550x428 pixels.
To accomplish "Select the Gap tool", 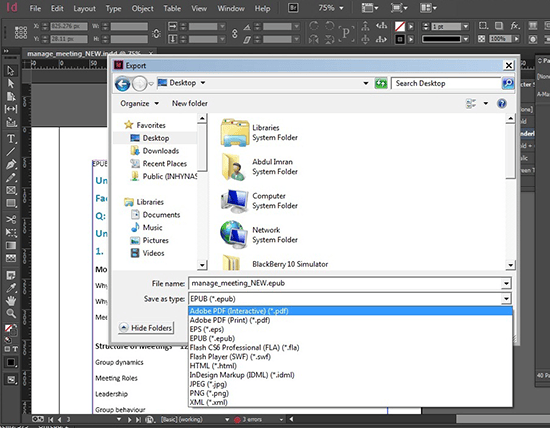I will (x=11, y=109).
